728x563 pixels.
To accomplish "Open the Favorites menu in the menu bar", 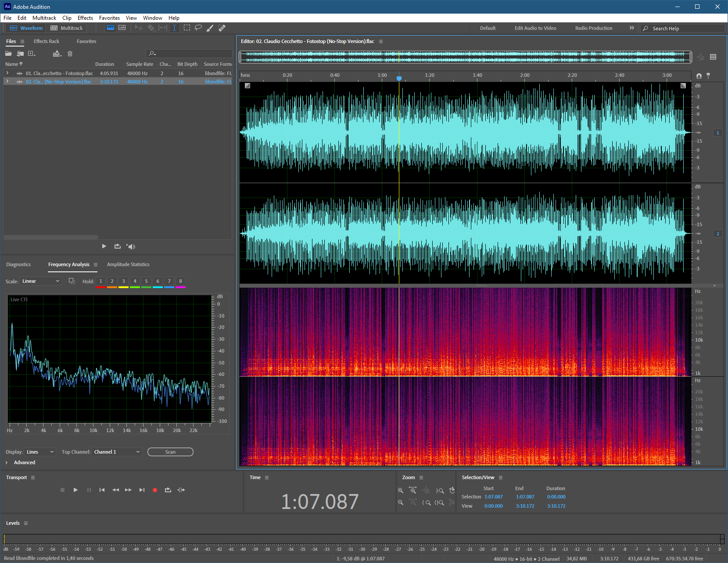I will (109, 18).
